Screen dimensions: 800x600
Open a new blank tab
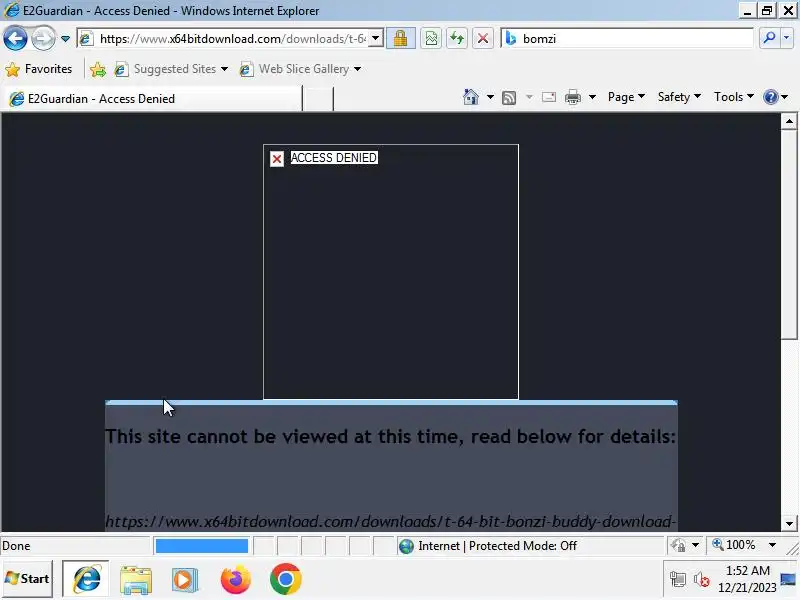318,98
